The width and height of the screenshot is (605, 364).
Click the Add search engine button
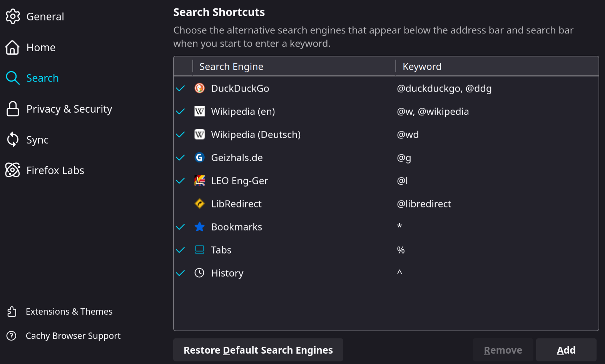[566, 350]
